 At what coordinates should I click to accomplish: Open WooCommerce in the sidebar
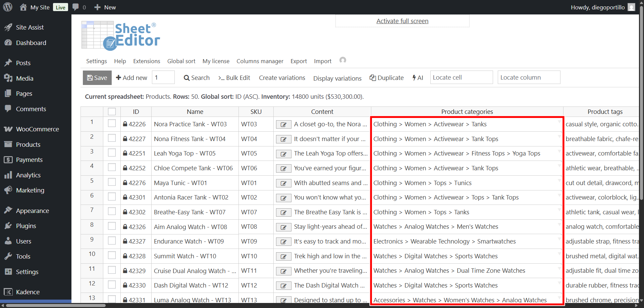tap(37, 129)
